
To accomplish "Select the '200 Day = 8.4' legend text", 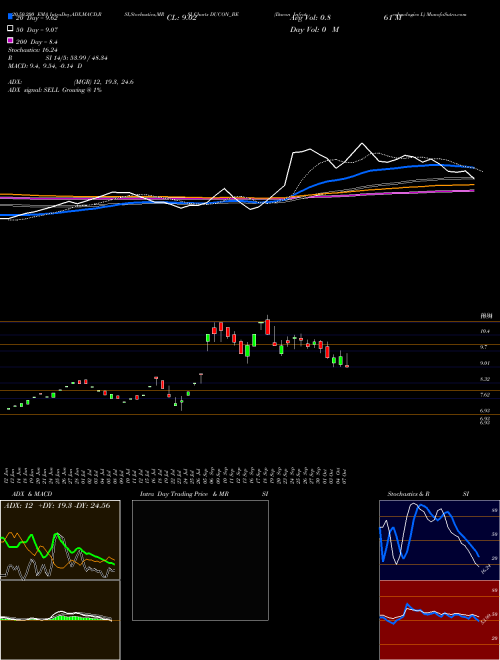I will coord(37,42).
